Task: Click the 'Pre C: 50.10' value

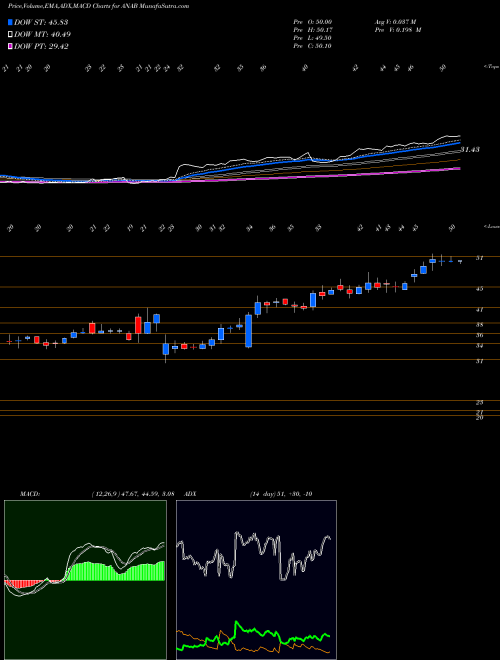Action: pyautogui.click(x=312, y=46)
